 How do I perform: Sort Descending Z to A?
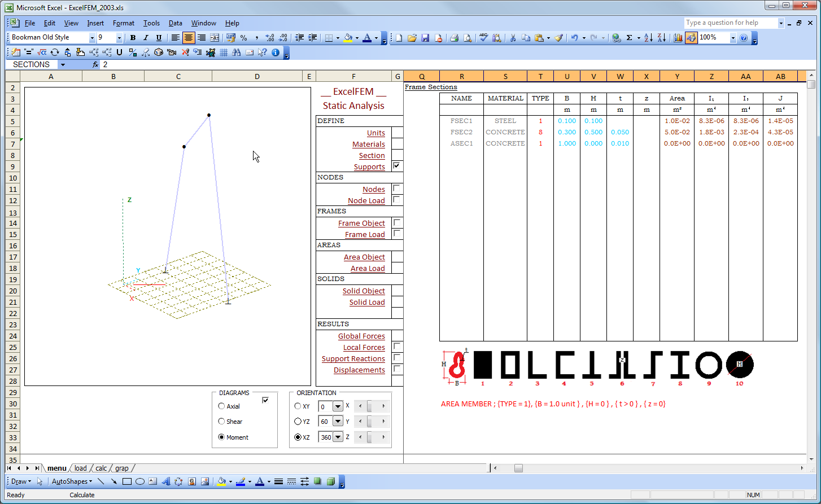(661, 38)
